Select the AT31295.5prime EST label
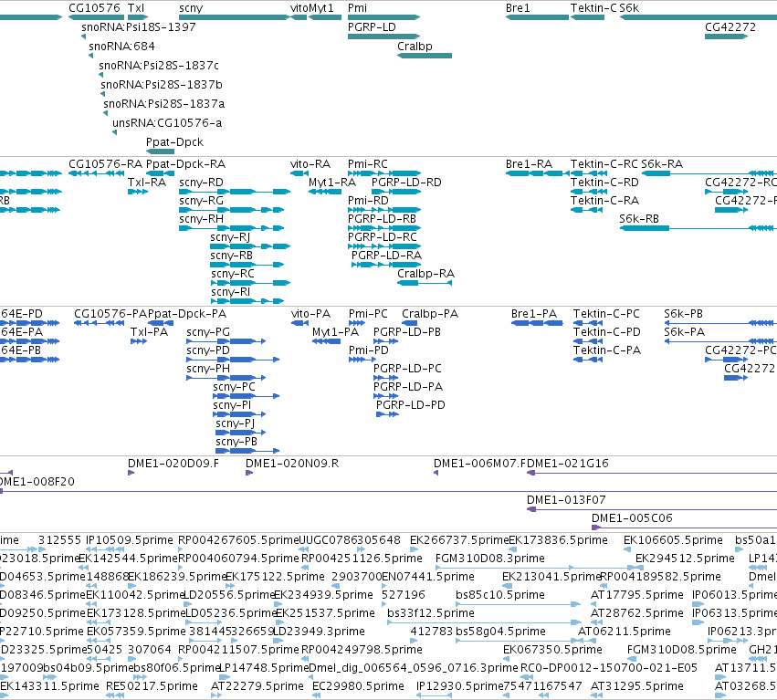Screen dimensions: 777x700 pos(637,686)
